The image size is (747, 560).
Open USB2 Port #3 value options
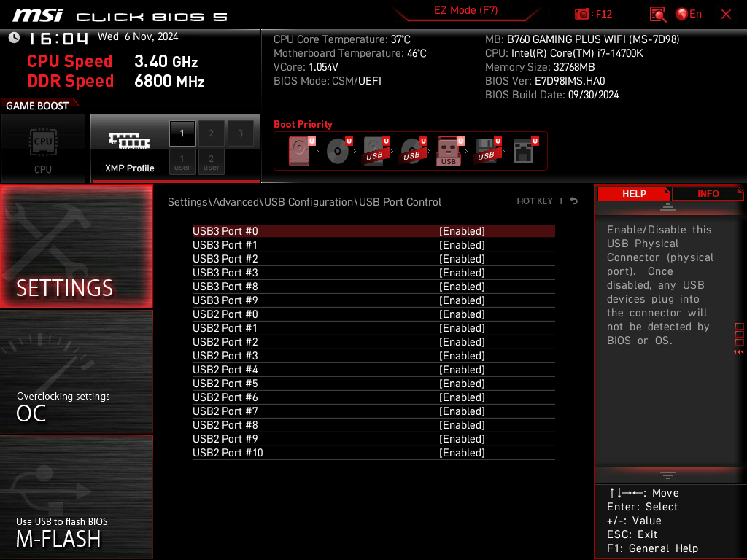462,355
